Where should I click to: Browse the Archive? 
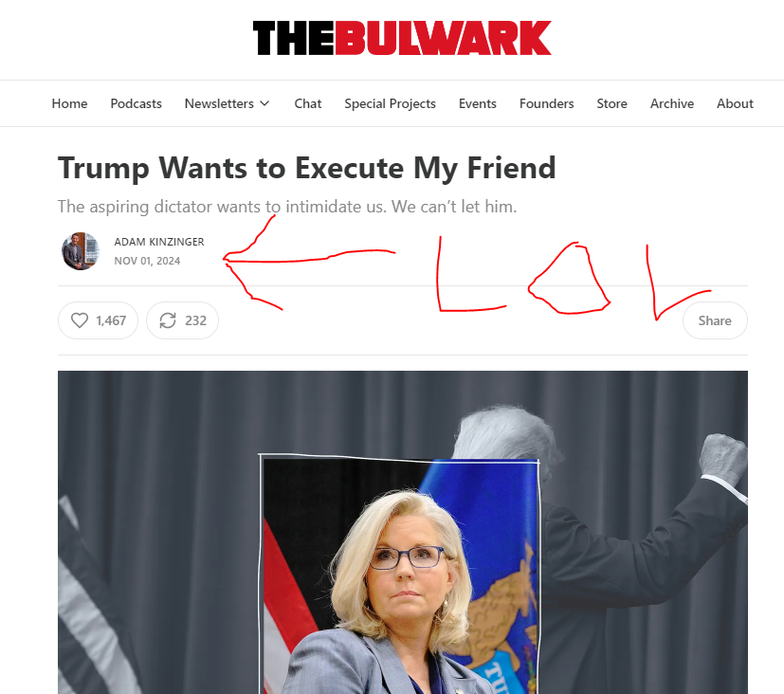tap(672, 103)
